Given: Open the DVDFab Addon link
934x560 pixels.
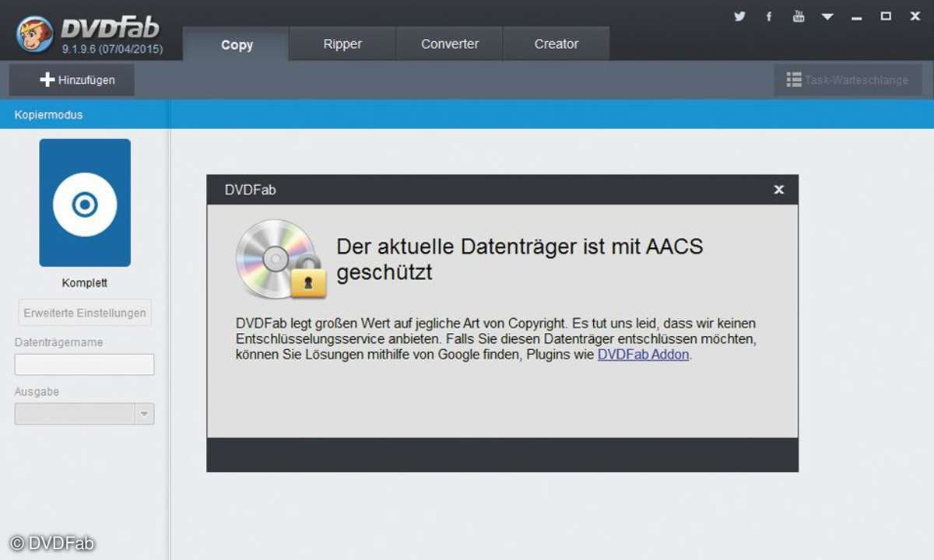Looking at the screenshot, I should coord(643,355).
